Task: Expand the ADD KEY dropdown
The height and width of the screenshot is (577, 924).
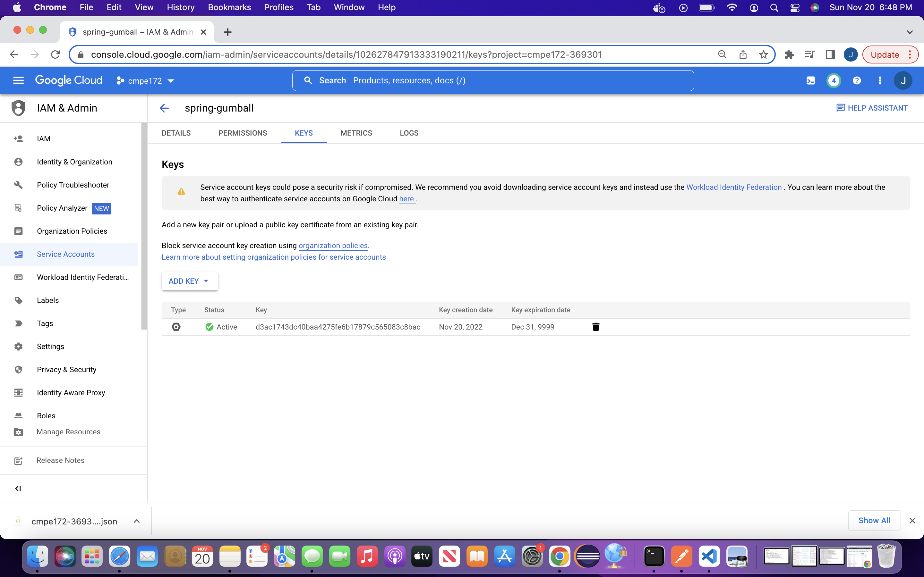Action: pyautogui.click(x=189, y=281)
